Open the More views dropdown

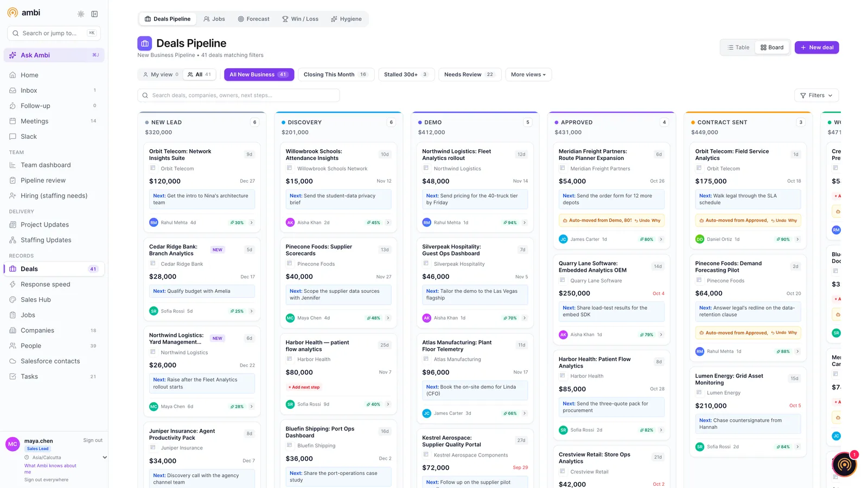(528, 75)
